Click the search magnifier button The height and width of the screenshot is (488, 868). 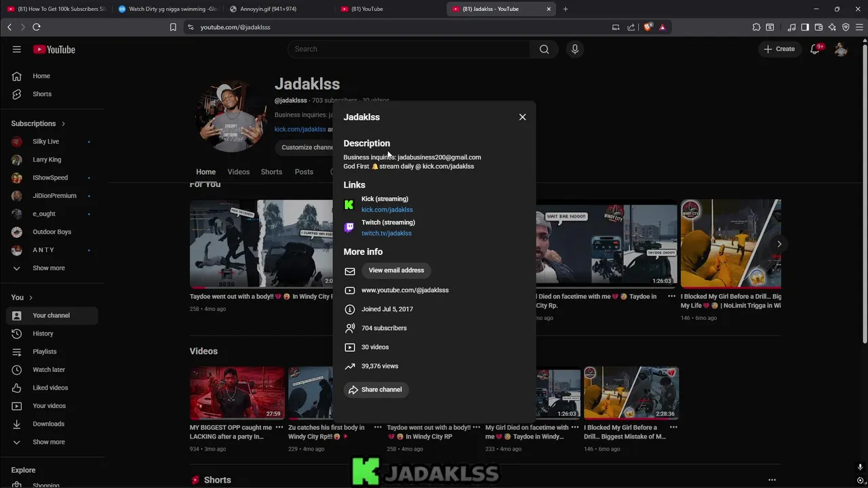tap(544, 49)
